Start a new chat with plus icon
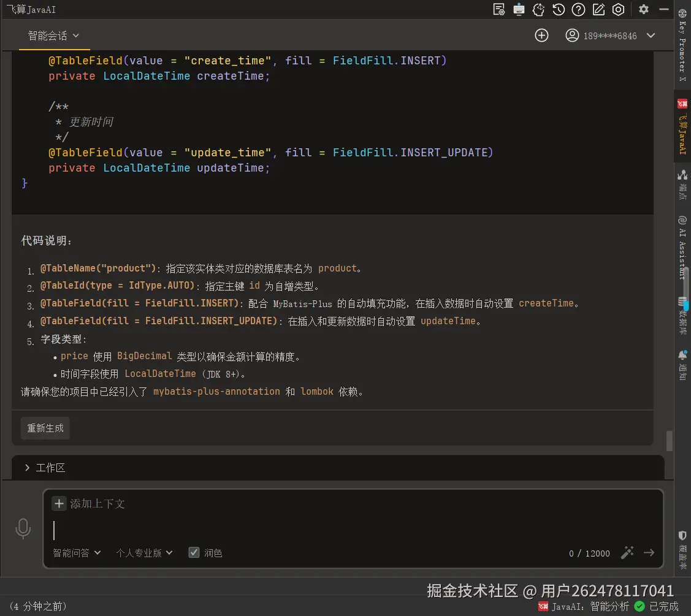The image size is (691, 616). (541, 36)
